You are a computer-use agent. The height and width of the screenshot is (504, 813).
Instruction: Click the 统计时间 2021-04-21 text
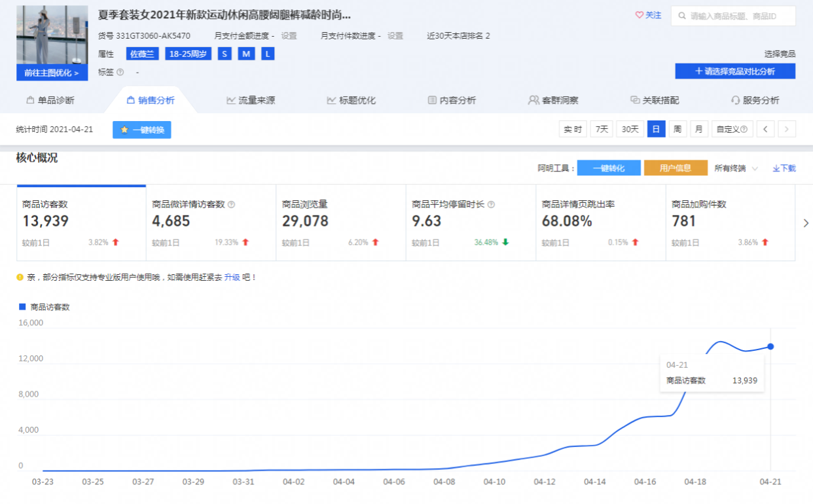click(x=54, y=130)
